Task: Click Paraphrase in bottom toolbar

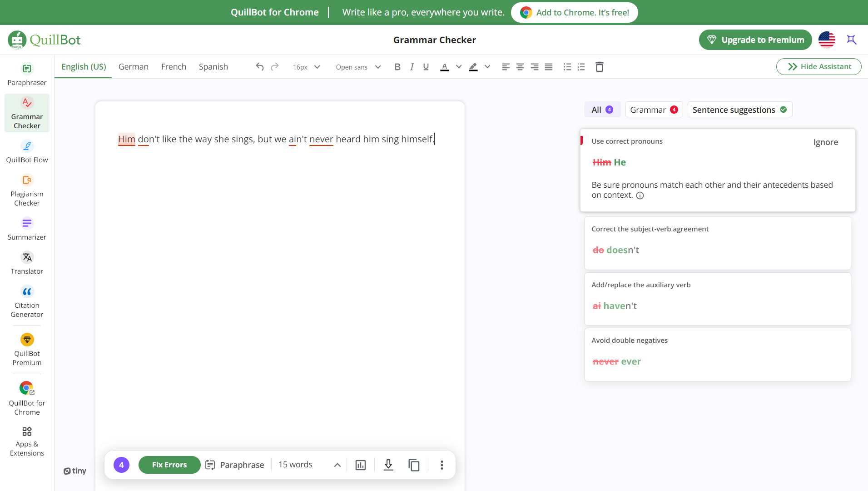Action: tap(235, 465)
